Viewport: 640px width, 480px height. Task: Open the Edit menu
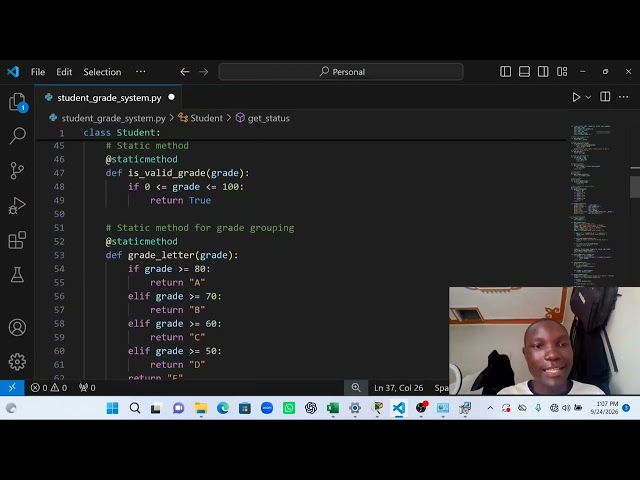coord(64,72)
